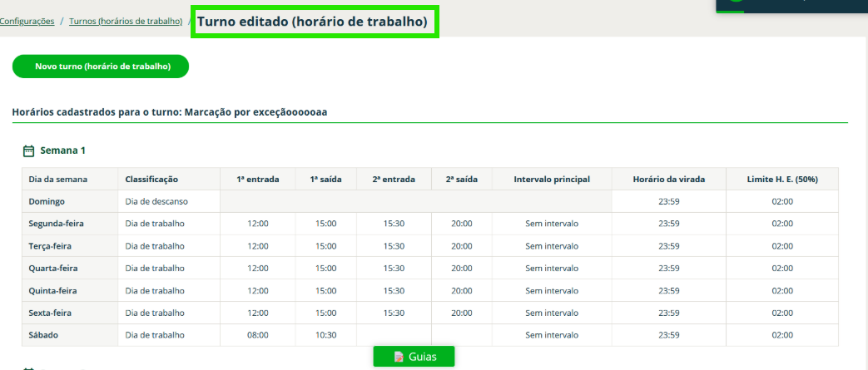This screenshot has height=370, width=868.
Task: Go to Configurações breadcrumb link
Action: pyautogui.click(x=27, y=22)
